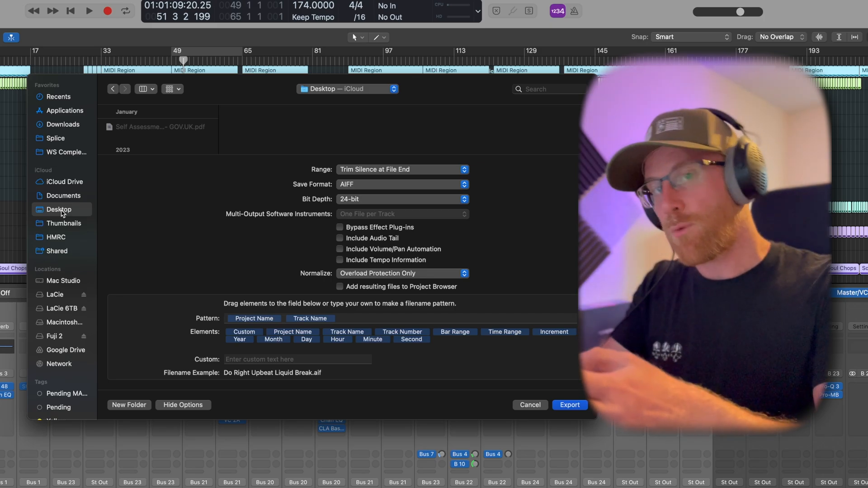Enable Bypass Effect Plug-ins checkbox
Viewport: 868px width, 488px height.
click(x=340, y=227)
